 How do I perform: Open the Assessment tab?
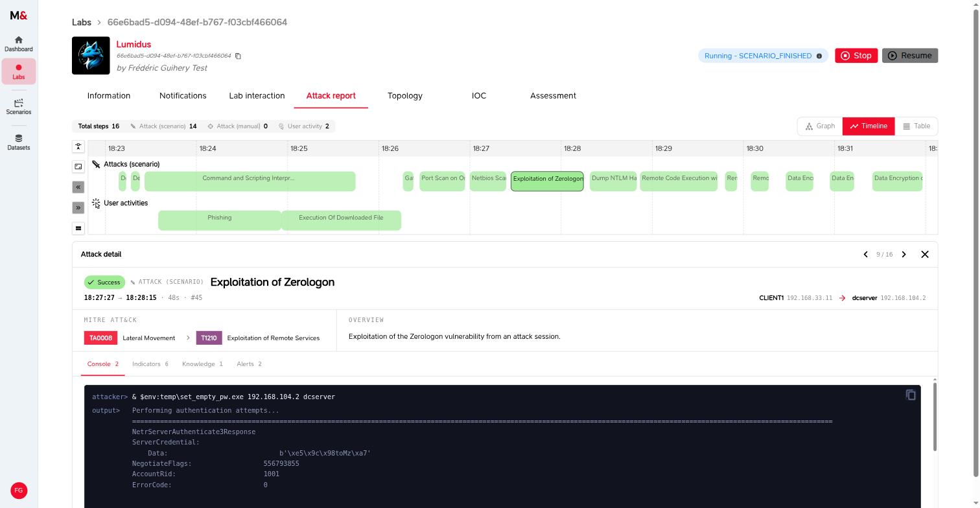(x=553, y=96)
